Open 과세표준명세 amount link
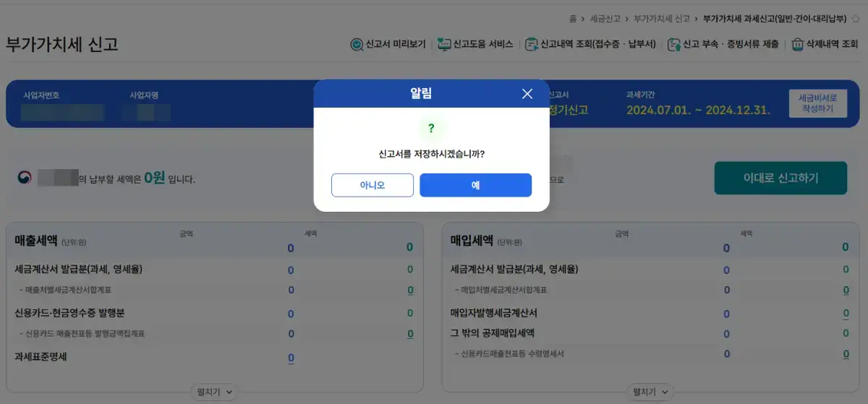The width and height of the screenshot is (868, 404). pos(291,358)
